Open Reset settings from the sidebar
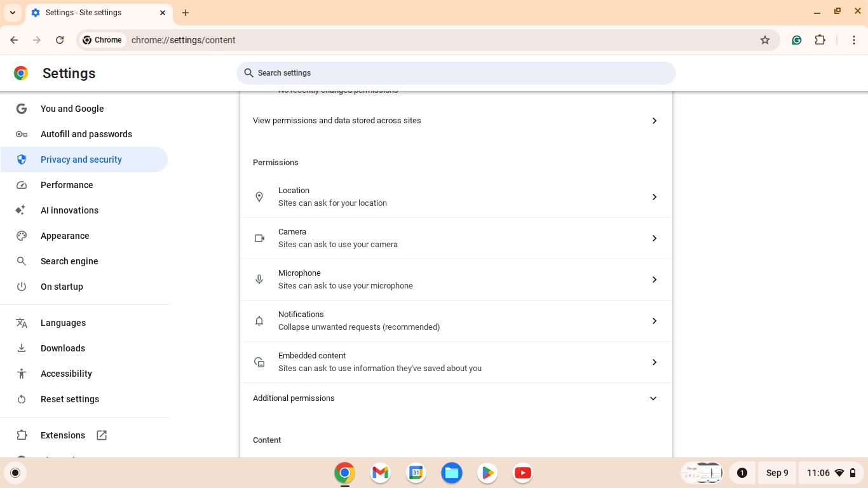 pos(70,399)
